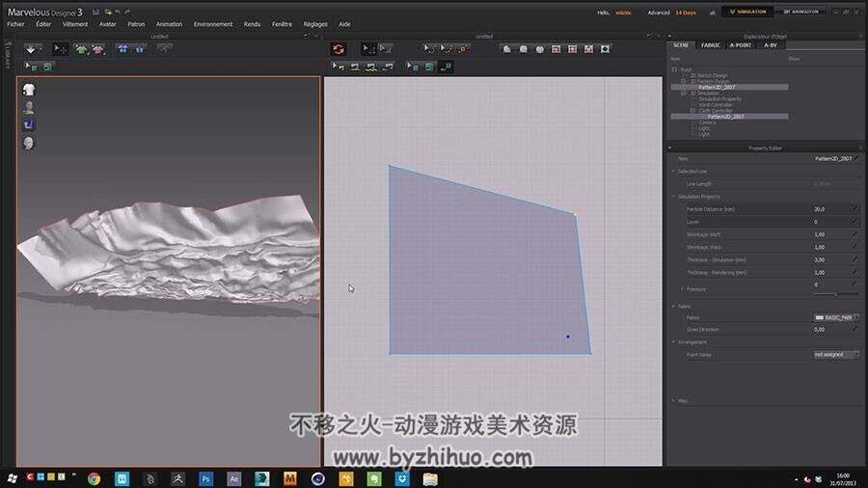Collapse the Fabric section
868x488 pixels.
tap(674, 306)
